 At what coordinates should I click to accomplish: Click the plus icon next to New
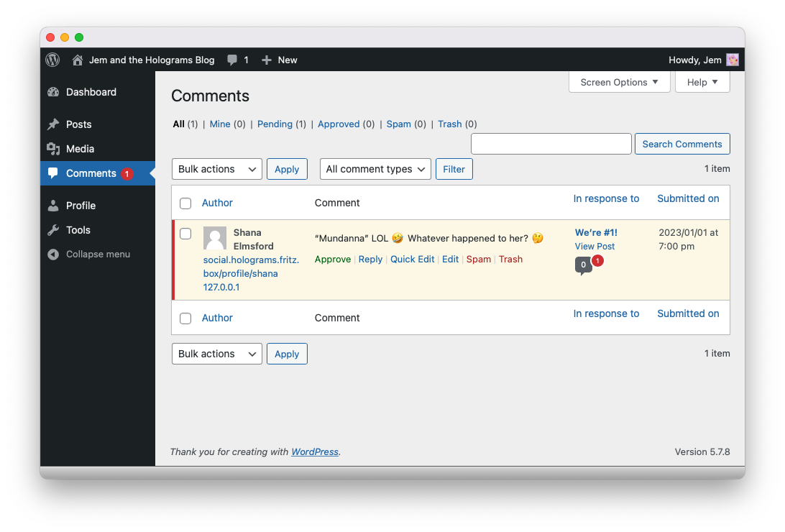tap(267, 60)
